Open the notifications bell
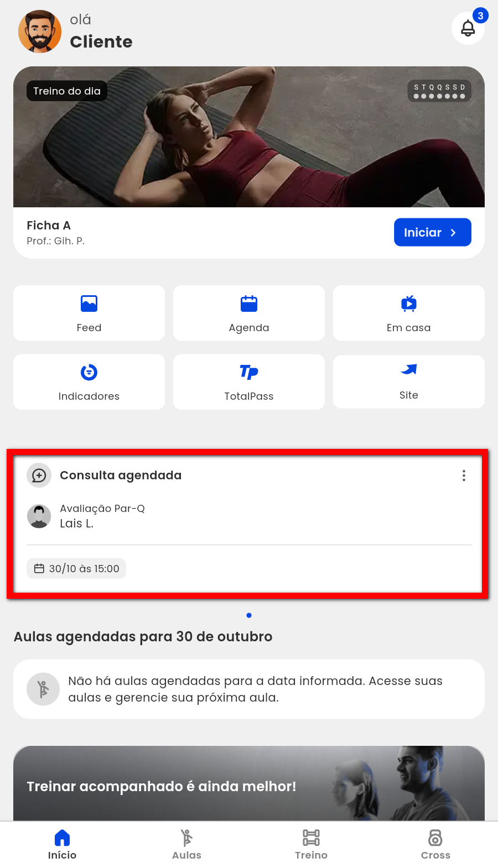 pyautogui.click(x=468, y=28)
